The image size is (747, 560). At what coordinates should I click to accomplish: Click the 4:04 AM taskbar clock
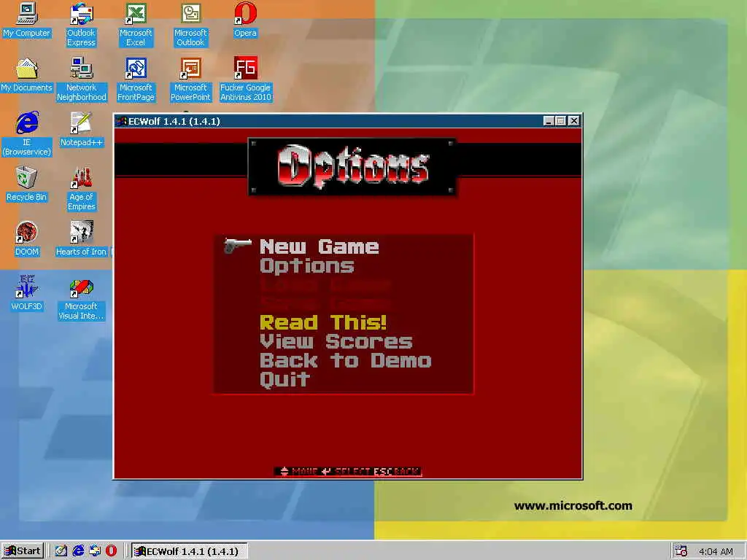(x=716, y=551)
